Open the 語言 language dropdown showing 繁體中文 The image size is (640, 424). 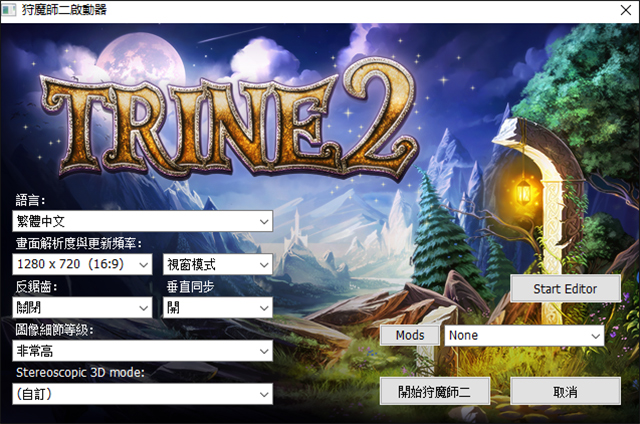point(142,221)
